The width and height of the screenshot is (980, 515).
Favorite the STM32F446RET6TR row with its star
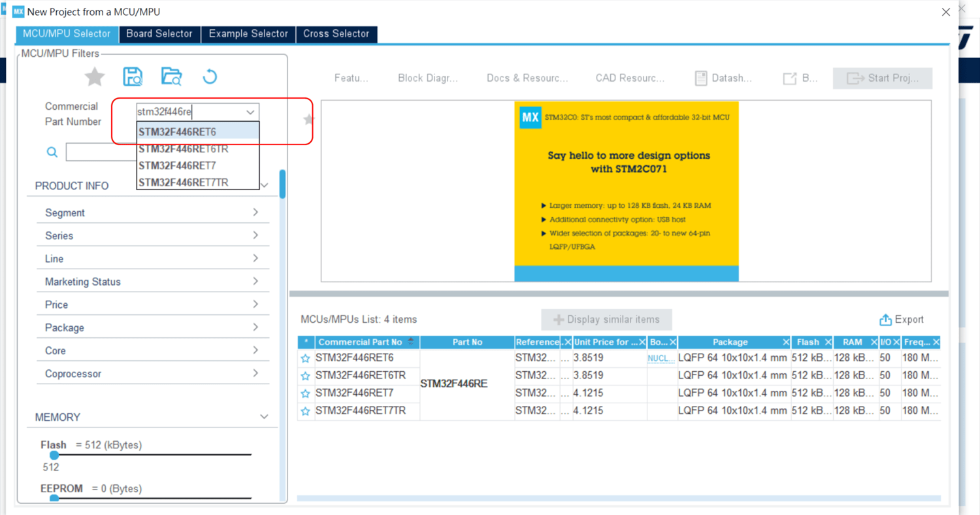(x=305, y=376)
